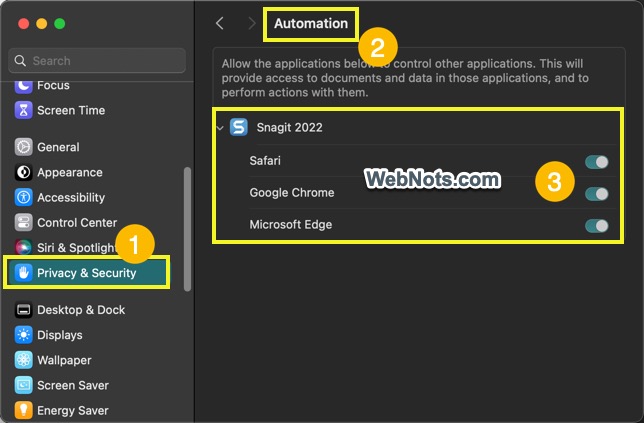Click the Snagit 2022 row label
Viewport: 644px width, 423px height.
coord(290,127)
